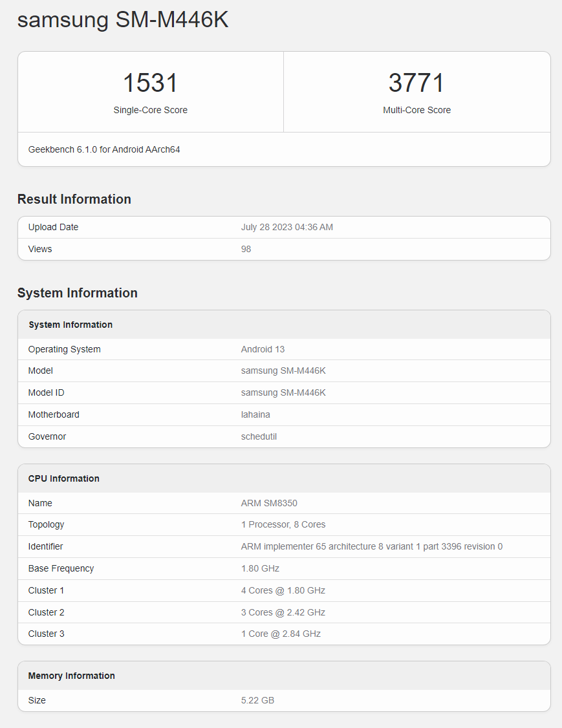Click the CPU name ARM SM8350
This screenshot has height=728, width=562.
[x=269, y=503]
